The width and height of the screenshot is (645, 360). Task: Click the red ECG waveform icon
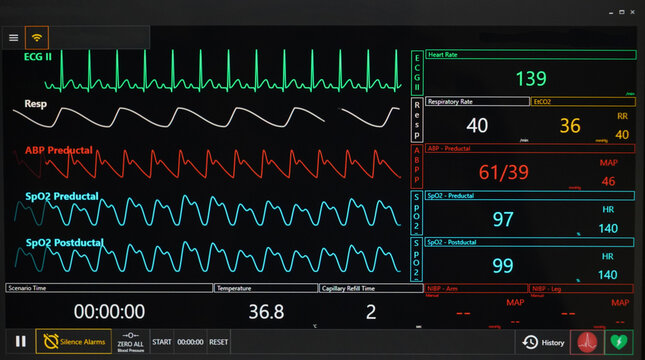587,342
